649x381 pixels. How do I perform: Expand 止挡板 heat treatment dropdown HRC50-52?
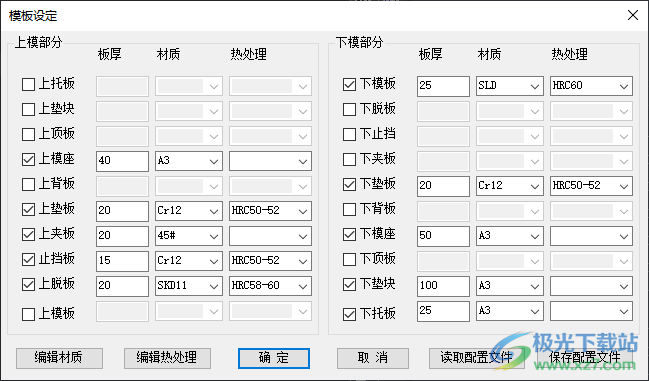coord(270,261)
